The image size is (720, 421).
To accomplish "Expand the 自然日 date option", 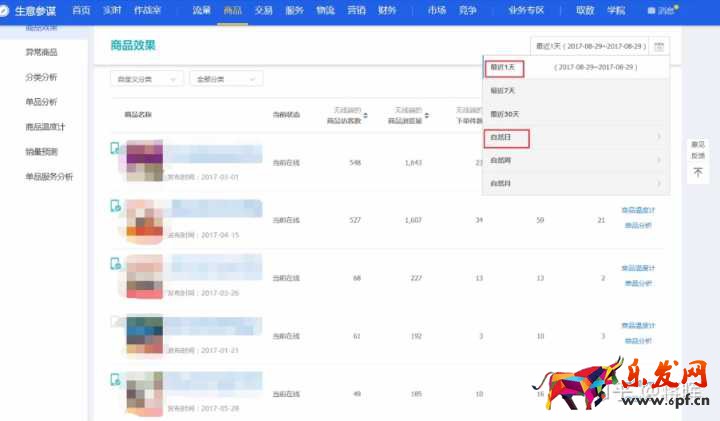I will pyautogui.click(x=574, y=136).
